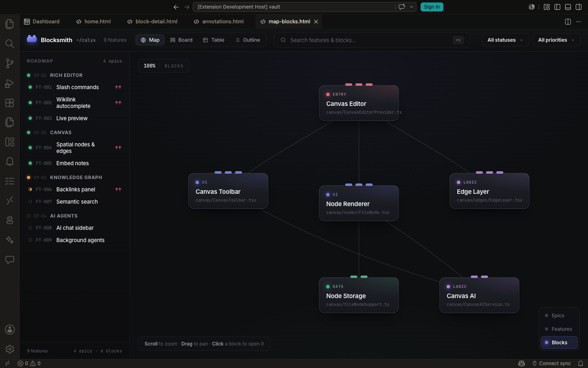
Task: Switch to the home.html tab
Action: pyautogui.click(x=94, y=22)
